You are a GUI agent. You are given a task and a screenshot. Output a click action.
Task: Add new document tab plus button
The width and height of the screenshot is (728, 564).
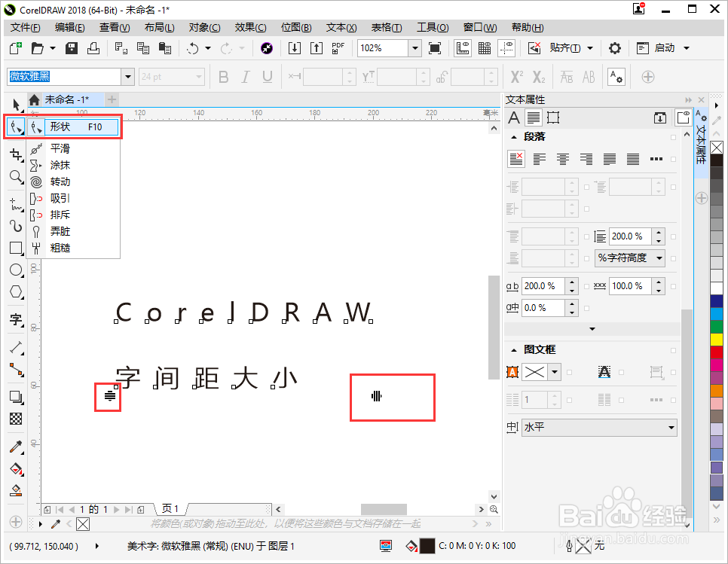click(x=112, y=99)
